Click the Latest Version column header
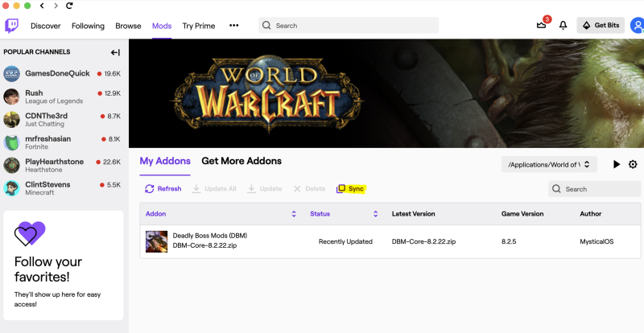 click(413, 214)
